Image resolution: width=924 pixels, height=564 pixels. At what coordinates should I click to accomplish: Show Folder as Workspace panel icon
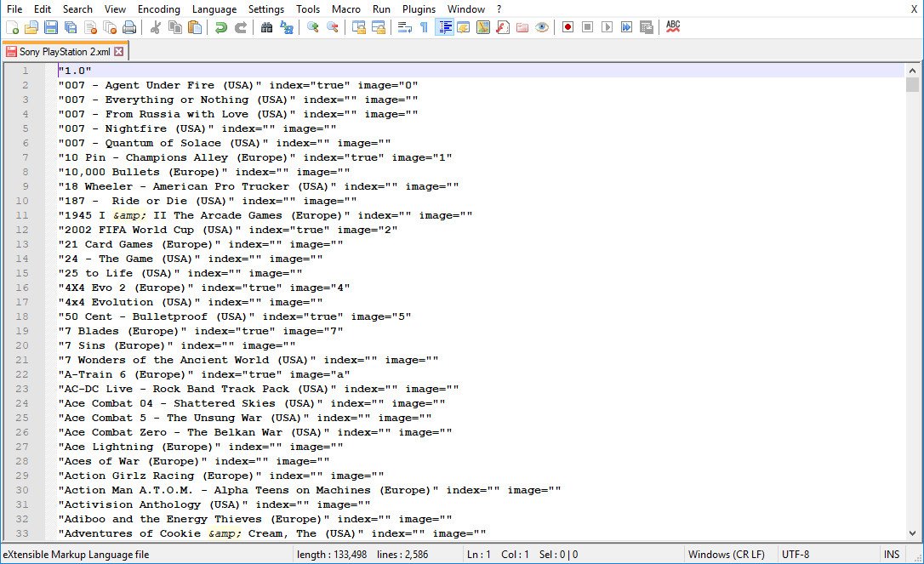tap(522, 27)
